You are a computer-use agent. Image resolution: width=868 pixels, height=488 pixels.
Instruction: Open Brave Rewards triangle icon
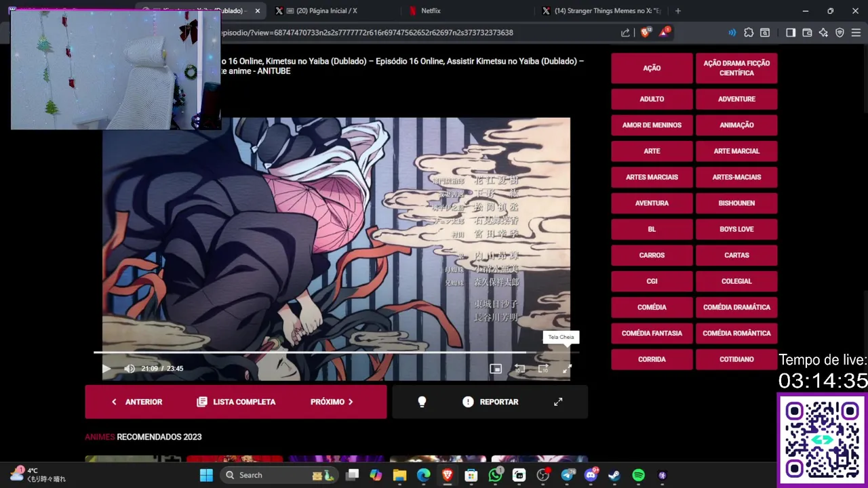(665, 32)
